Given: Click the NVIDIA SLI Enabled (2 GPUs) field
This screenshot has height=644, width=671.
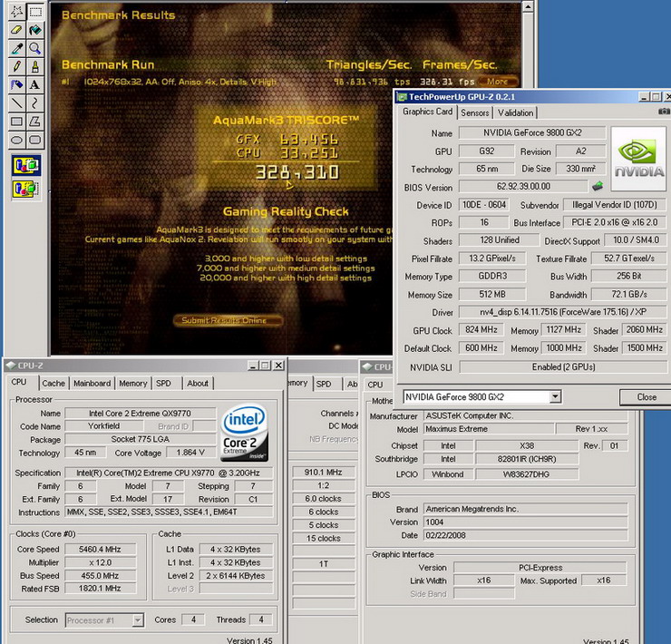Looking at the screenshot, I should 563,367.
